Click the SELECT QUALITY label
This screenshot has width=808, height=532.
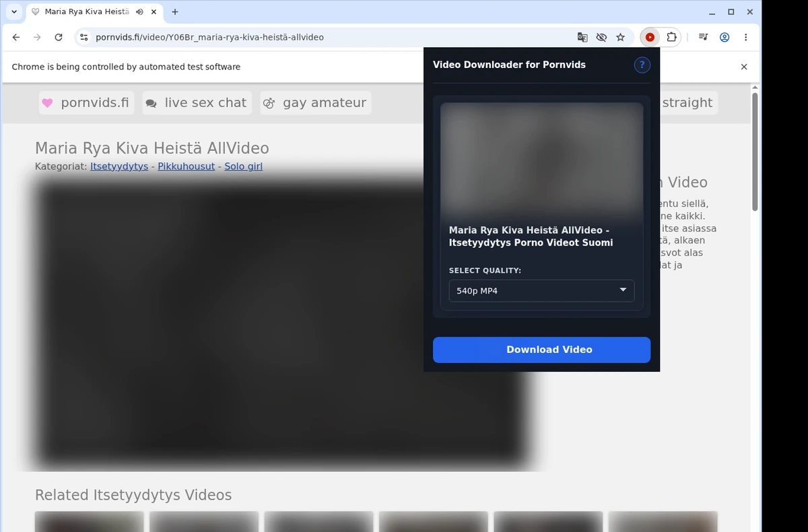tap(485, 270)
